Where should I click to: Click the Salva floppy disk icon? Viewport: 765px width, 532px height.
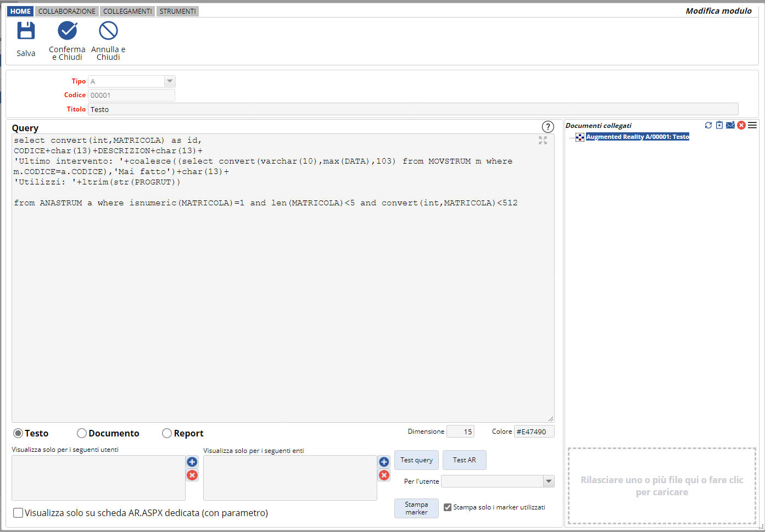26,31
